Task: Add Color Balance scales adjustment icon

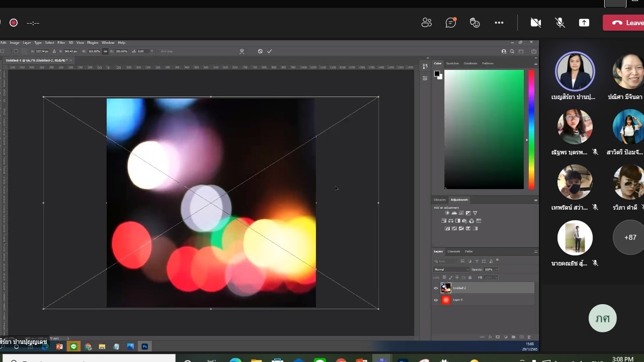Action: coord(451,221)
